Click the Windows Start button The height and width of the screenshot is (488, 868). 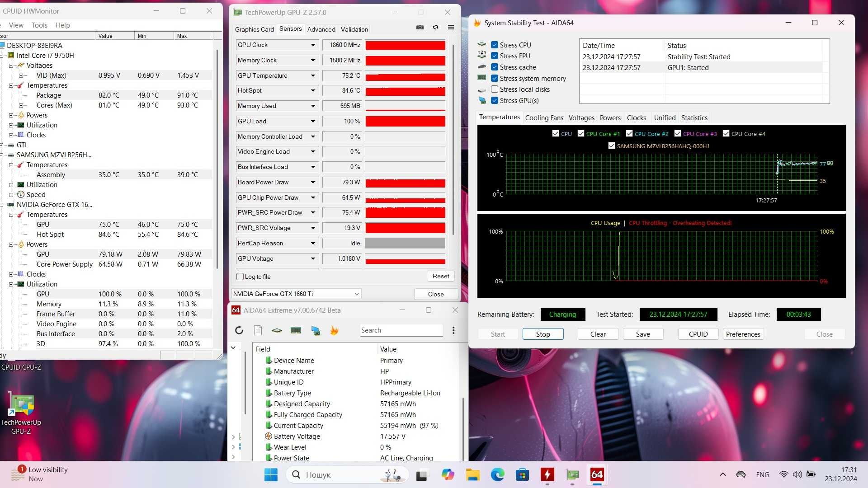[x=271, y=474]
